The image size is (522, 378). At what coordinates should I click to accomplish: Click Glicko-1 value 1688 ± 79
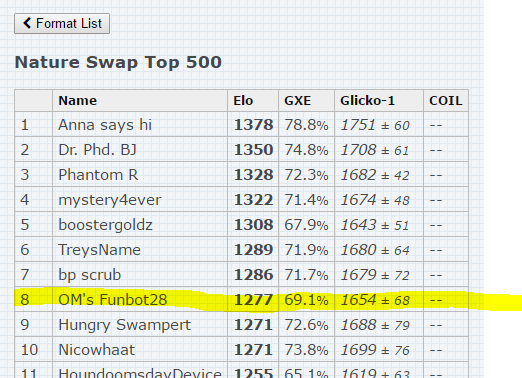click(x=375, y=325)
